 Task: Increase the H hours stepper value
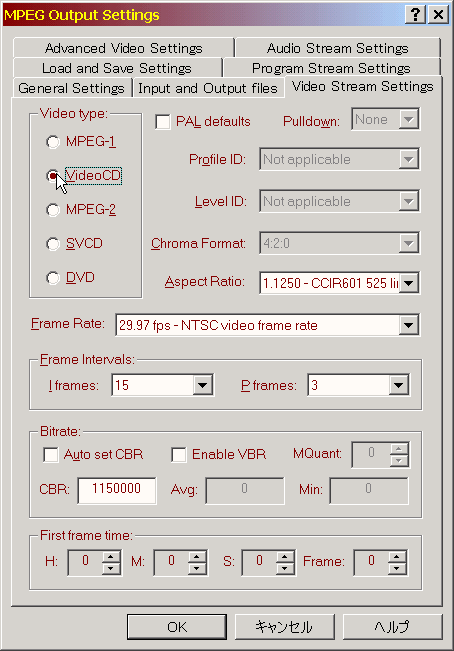pos(111,556)
